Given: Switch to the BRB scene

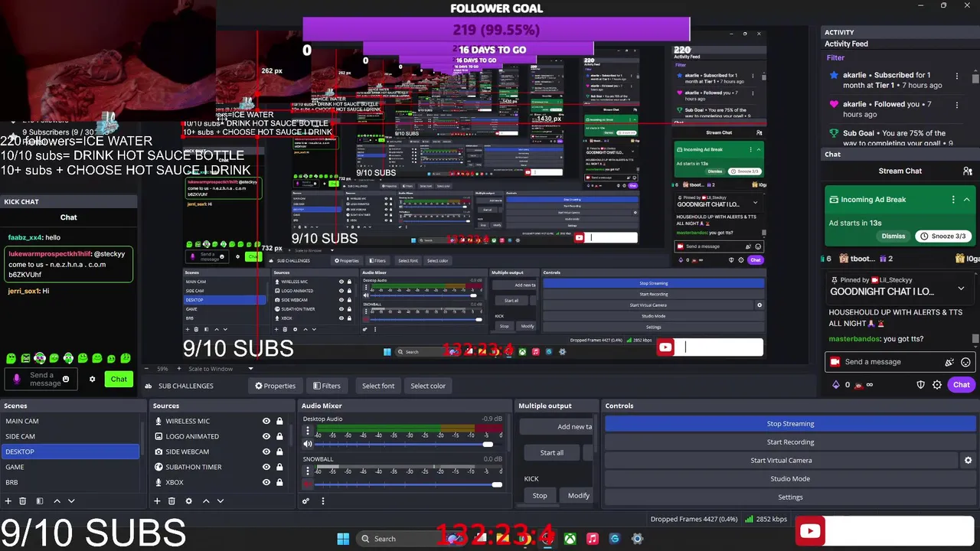Looking at the screenshot, I should pos(70,482).
